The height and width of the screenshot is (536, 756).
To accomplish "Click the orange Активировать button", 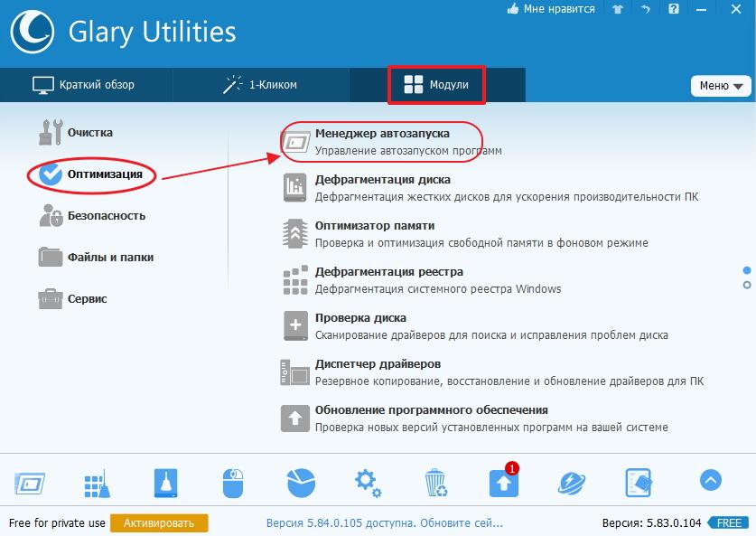I will pos(159,523).
